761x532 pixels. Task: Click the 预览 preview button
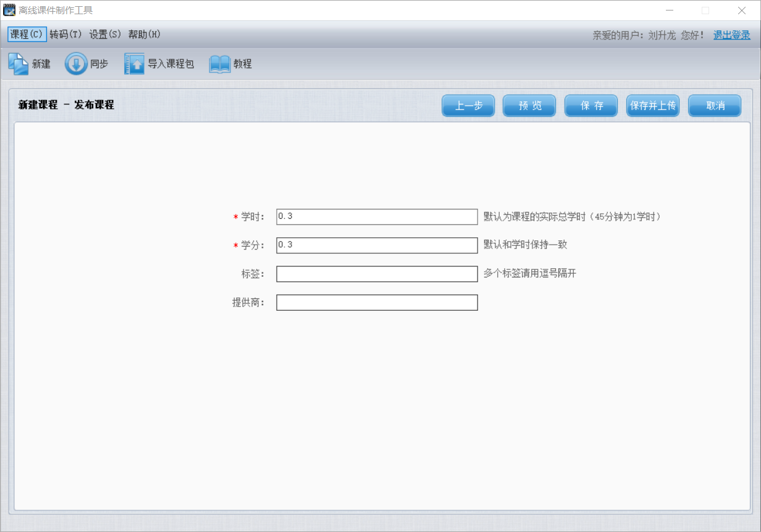[529, 106]
